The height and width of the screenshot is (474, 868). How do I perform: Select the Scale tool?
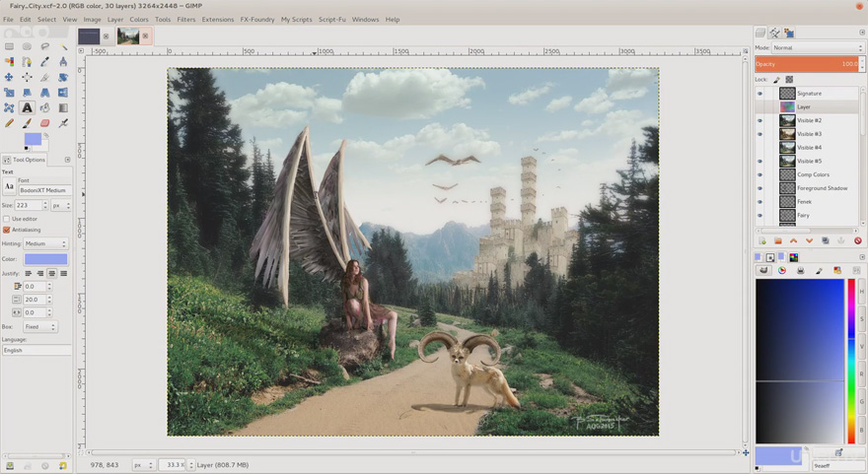[x=9, y=93]
